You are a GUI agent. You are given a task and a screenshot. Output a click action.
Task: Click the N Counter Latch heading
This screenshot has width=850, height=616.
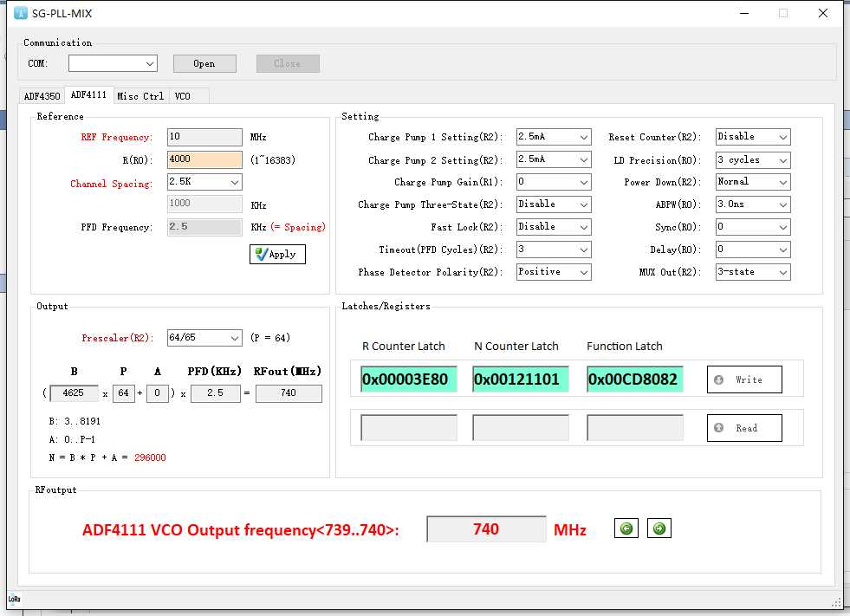(516, 347)
